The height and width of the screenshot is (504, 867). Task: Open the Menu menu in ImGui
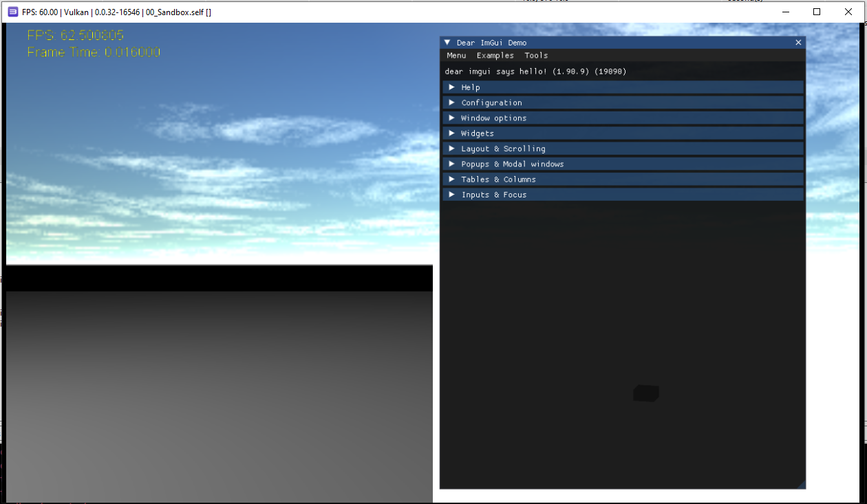coord(456,56)
